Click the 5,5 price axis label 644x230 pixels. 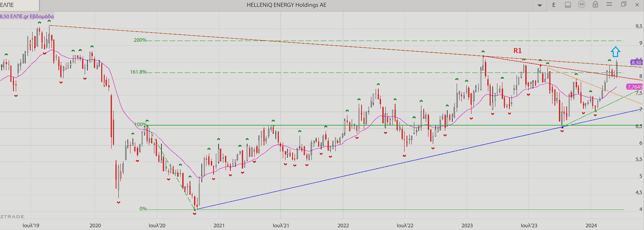(x=639, y=159)
